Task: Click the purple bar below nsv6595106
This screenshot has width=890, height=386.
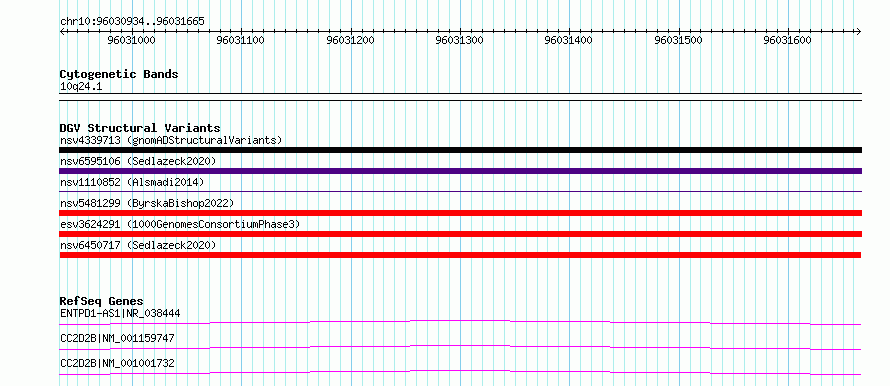Action: pos(460,171)
